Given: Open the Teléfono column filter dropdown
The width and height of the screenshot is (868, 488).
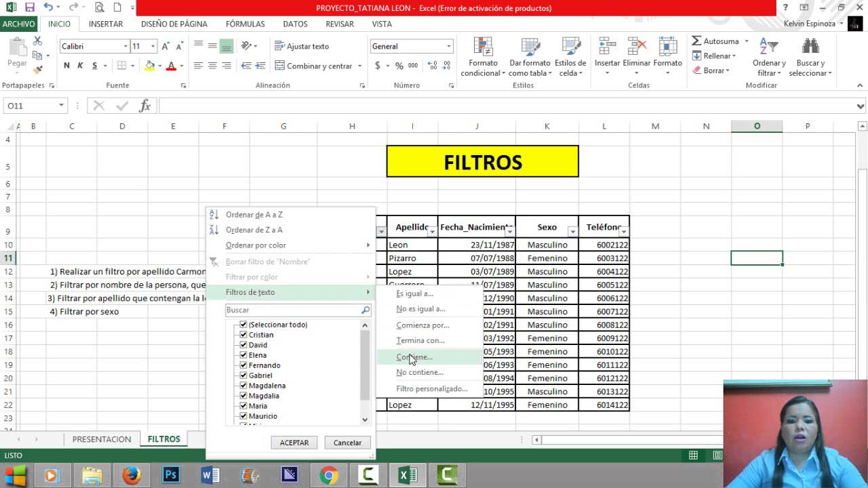Looking at the screenshot, I should 623,231.
